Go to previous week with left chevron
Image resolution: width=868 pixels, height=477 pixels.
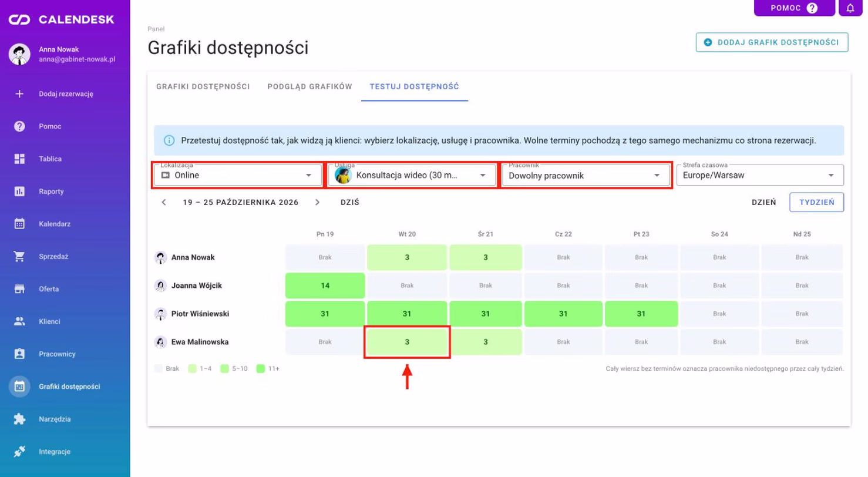click(164, 202)
